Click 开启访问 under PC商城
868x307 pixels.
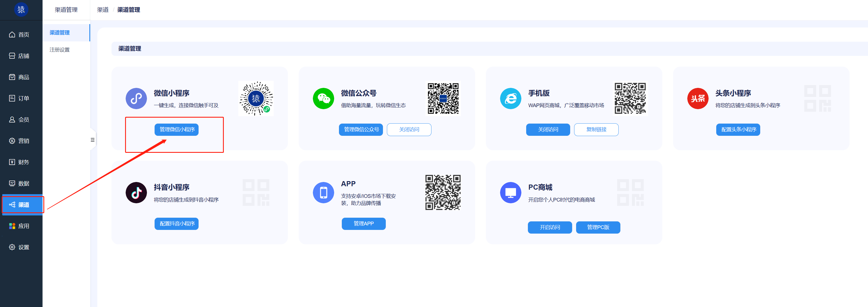(549, 227)
